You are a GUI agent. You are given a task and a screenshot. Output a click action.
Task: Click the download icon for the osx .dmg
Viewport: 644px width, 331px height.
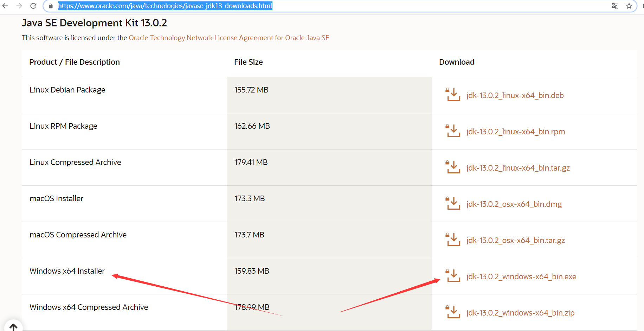click(453, 203)
